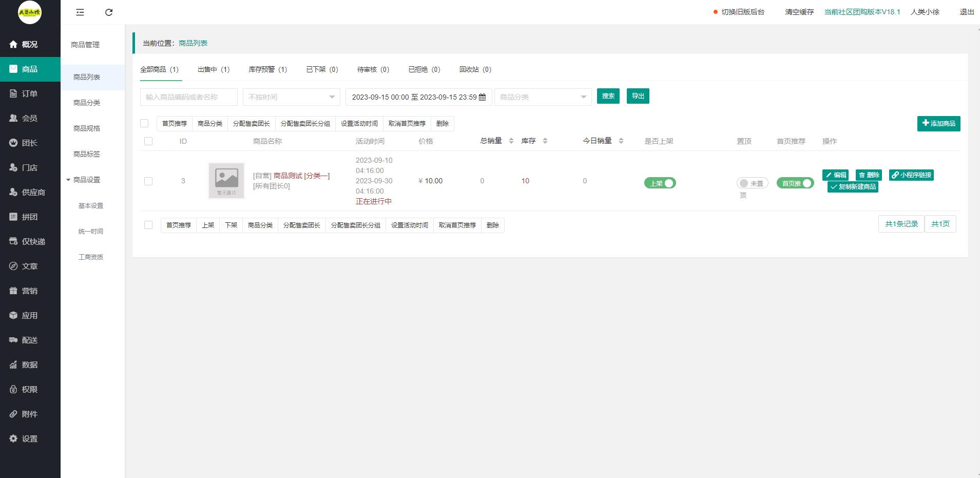
Task: Sort by 总销量 using sort arrows
Action: tap(511, 141)
